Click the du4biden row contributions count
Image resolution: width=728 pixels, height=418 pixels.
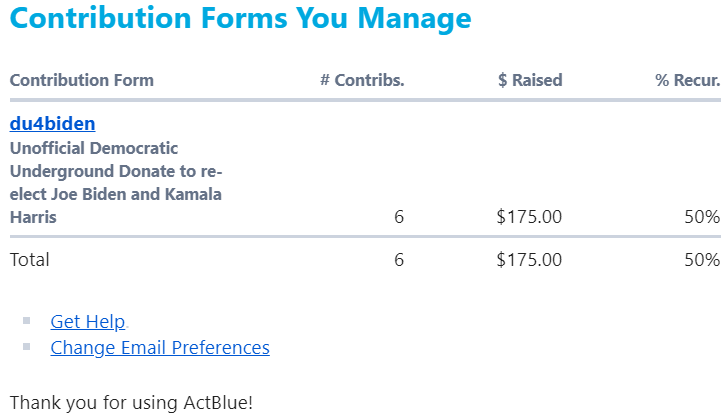tap(399, 217)
